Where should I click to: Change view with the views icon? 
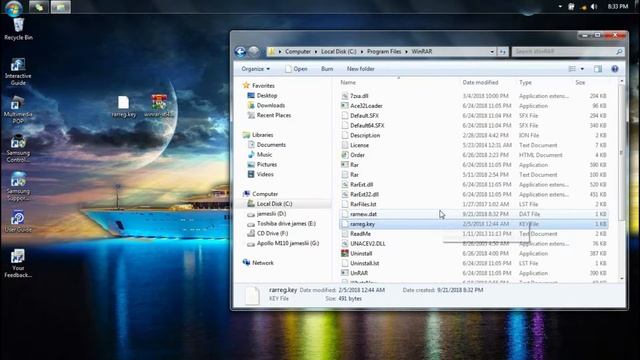572,69
